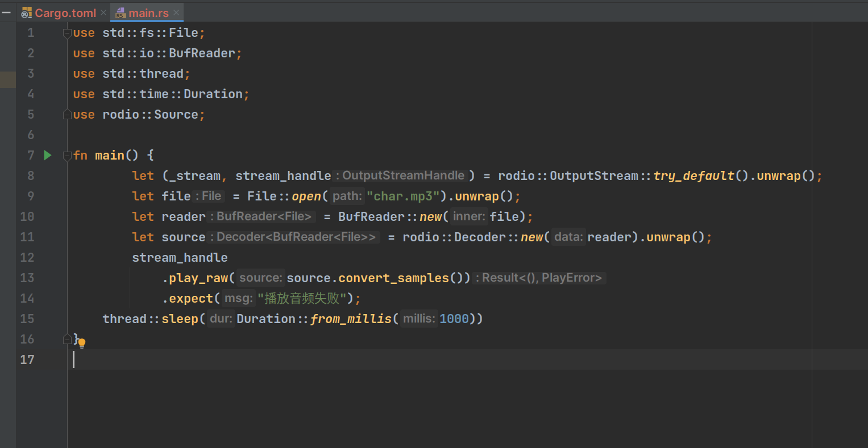Collapse the imports block at line 1
The height and width of the screenshot is (448, 868).
(67, 33)
